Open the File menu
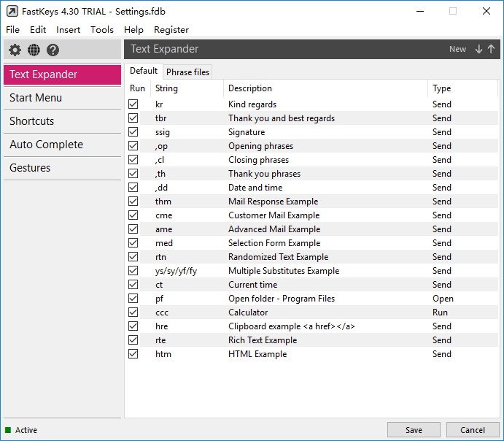The width and height of the screenshot is (504, 441). point(13,30)
